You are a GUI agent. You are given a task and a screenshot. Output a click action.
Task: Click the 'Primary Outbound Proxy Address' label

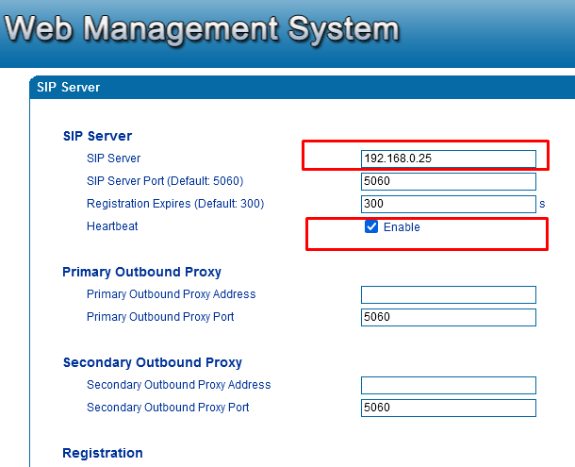tap(171, 294)
